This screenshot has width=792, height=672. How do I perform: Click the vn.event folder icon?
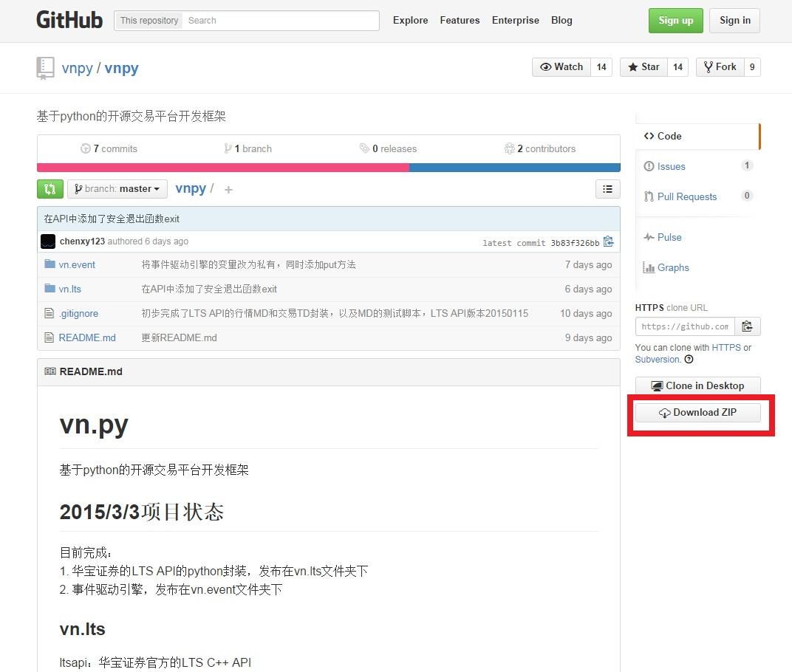coord(50,264)
